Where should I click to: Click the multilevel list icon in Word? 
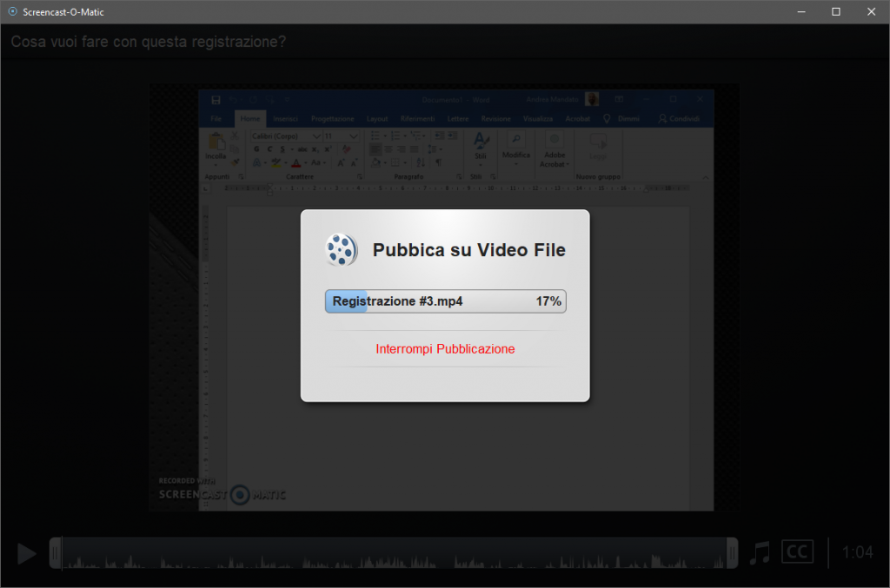(x=416, y=135)
